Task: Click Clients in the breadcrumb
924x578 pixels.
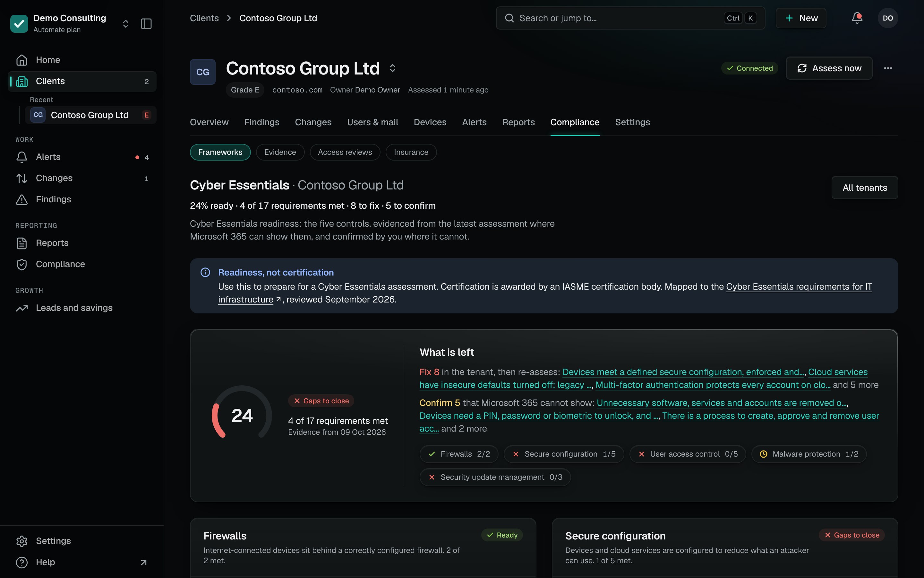Action: tap(204, 18)
